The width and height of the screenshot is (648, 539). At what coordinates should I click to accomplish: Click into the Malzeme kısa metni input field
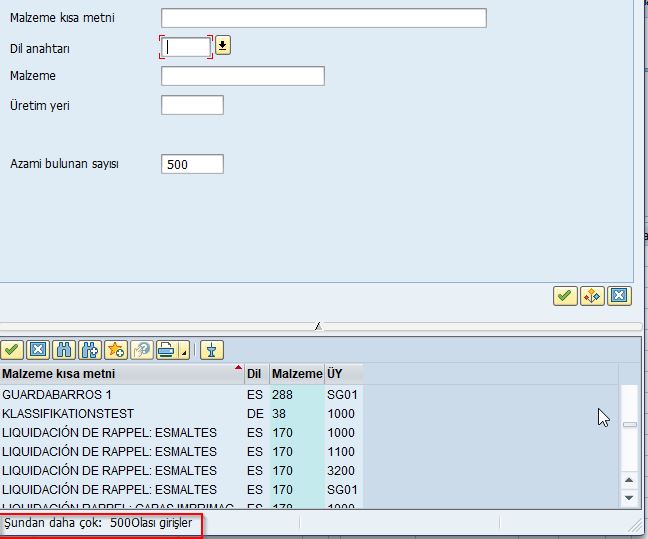pos(323,18)
